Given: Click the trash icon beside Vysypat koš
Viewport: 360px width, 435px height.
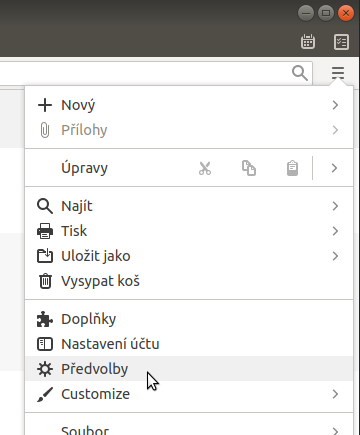Looking at the screenshot, I should [x=45, y=281].
